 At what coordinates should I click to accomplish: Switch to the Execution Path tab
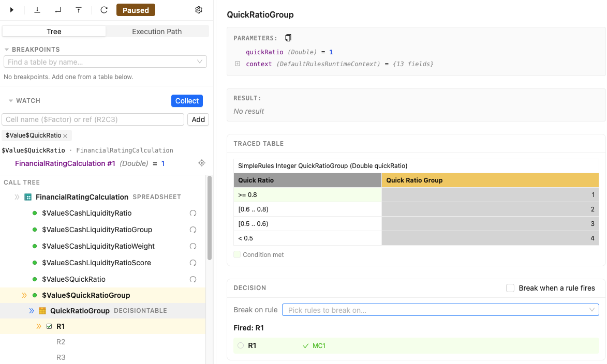click(x=157, y=32)
